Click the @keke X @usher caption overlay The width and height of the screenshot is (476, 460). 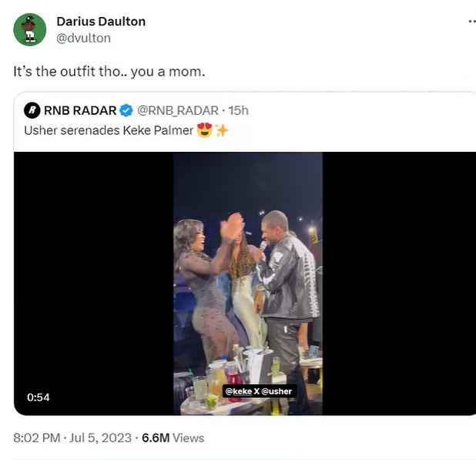pyautogui.click(x=259, y=391)
